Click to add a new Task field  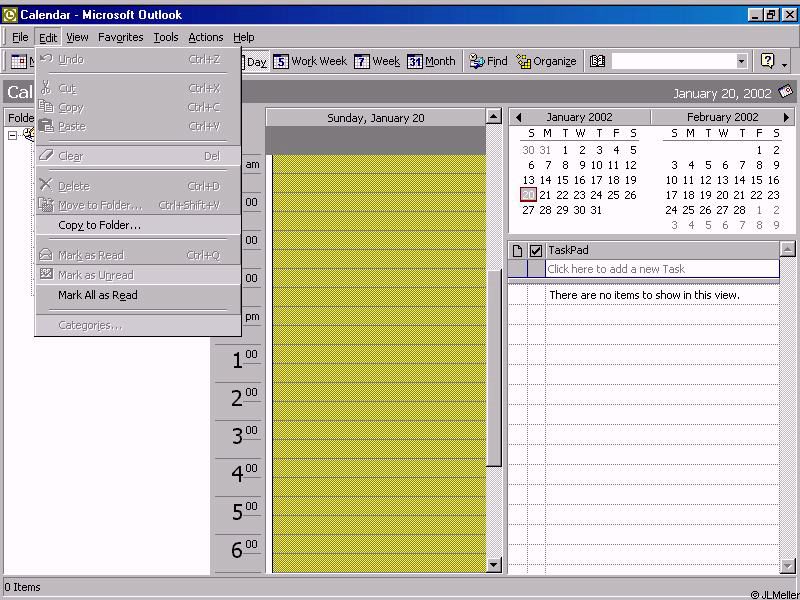pyautogui.click(x=660, y=269)
